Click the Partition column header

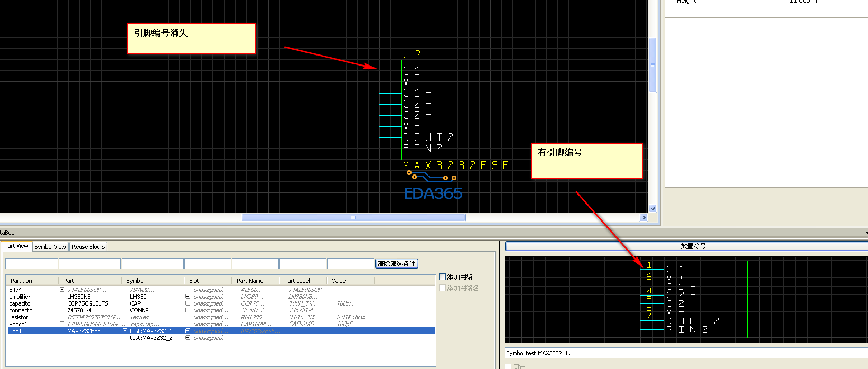[32, 281]
